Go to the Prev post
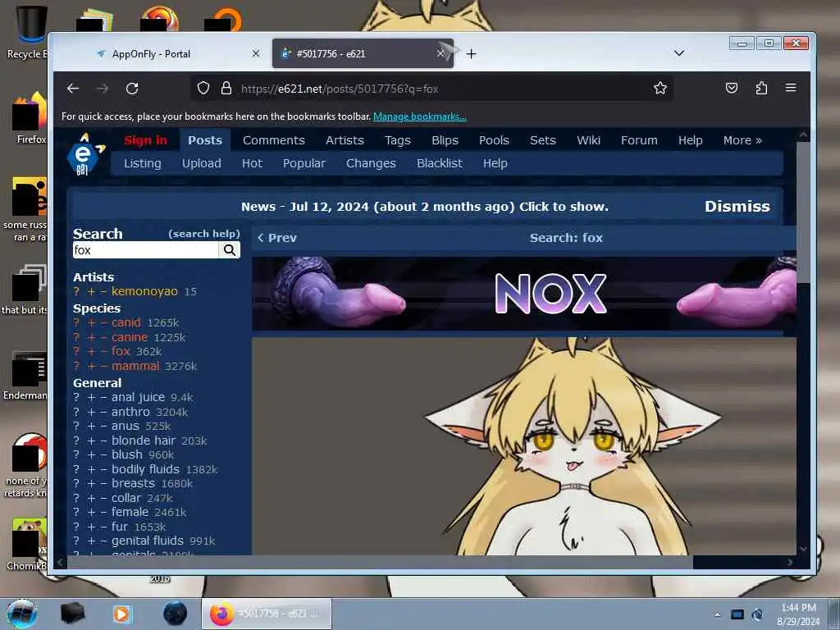The image size is (840, 630). (x=277, y=238)
